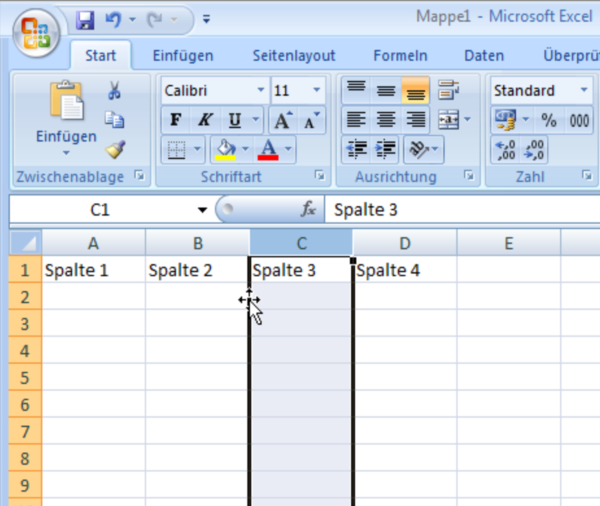Click the increase font size icon
The height and width of the screenshot is (506, 600).
(x=283, y=121)
